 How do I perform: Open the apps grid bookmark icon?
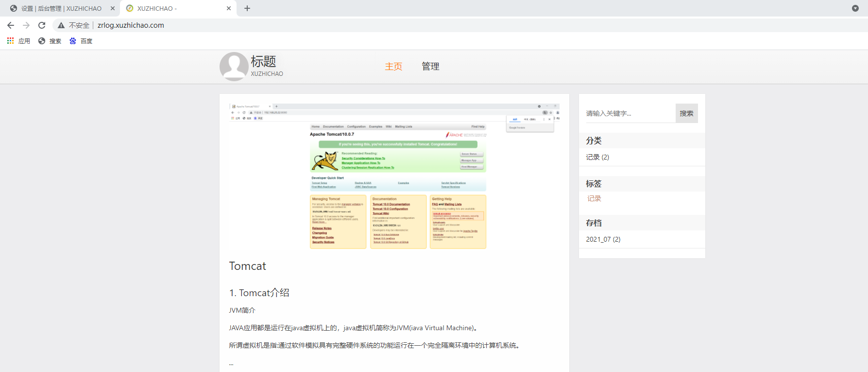10,41
